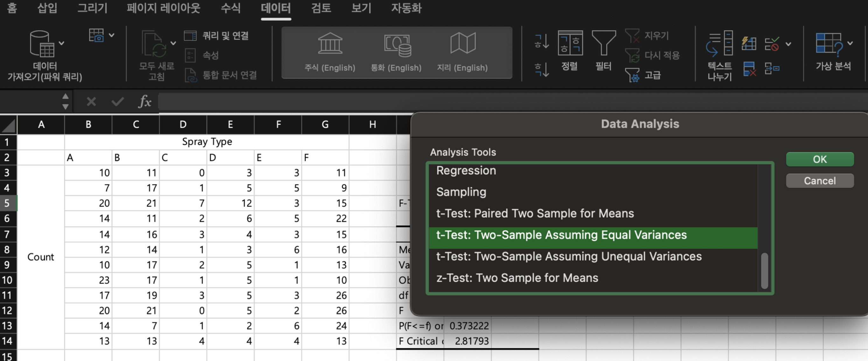Open the 페이지 레이아웃 ribbon tab
Image resolution: width=868 pixels, height=361 pixels.
pos(164,8)
